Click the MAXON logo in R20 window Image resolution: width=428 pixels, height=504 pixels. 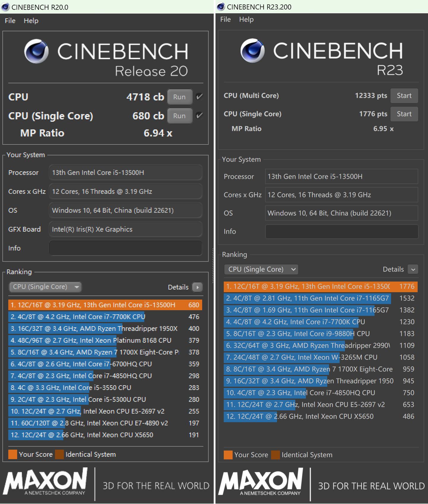pos(45,482)
